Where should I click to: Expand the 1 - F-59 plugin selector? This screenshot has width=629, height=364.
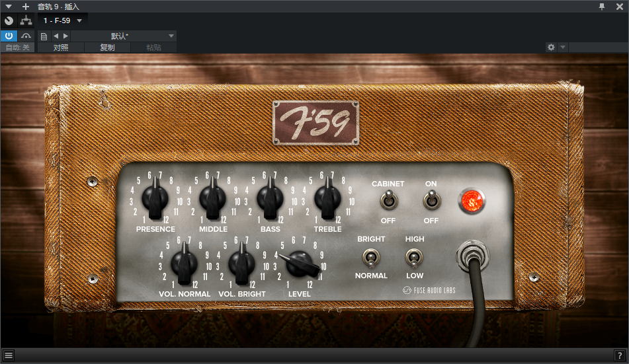pos(63,20)
